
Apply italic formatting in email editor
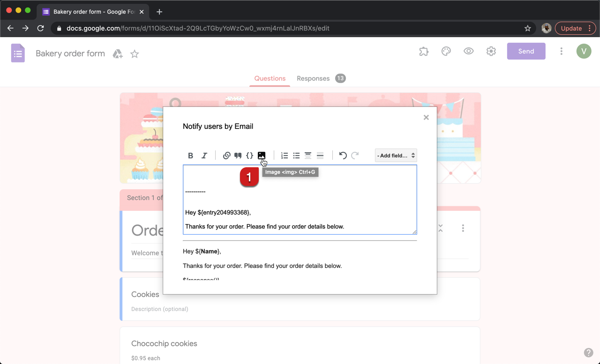coord(204,156)
